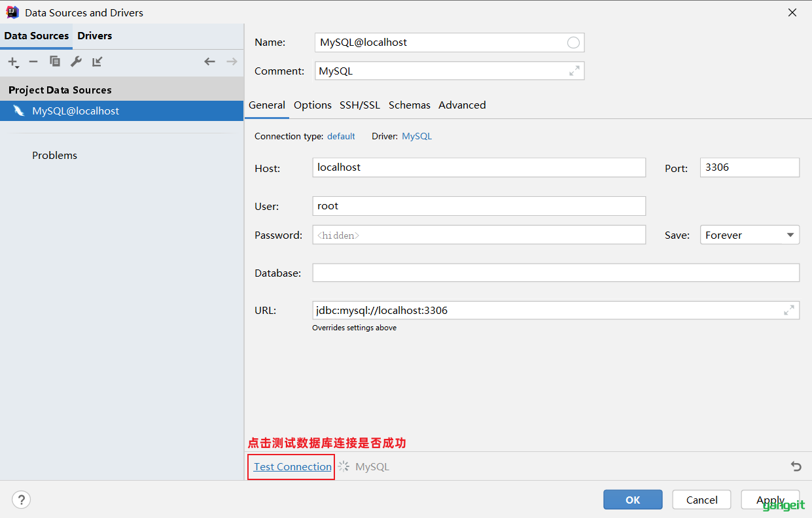Open the Advanced tab
The height and width of the screenshot is (518, 812).
point(462,105)
